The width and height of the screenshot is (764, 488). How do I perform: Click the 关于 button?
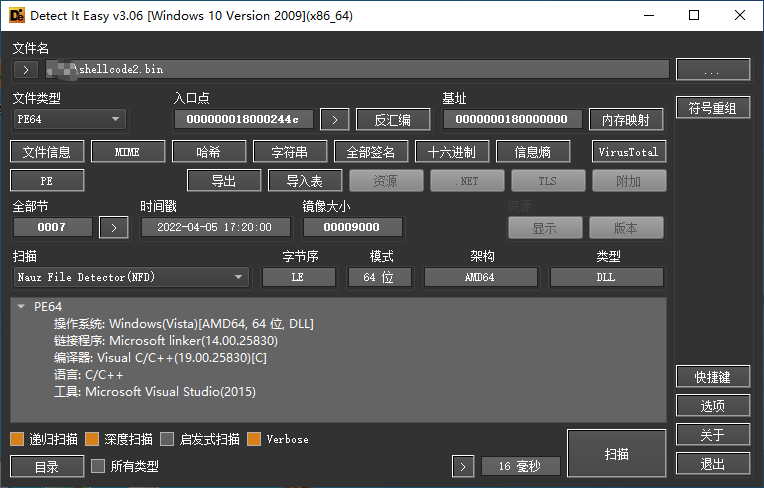[712, 434]
